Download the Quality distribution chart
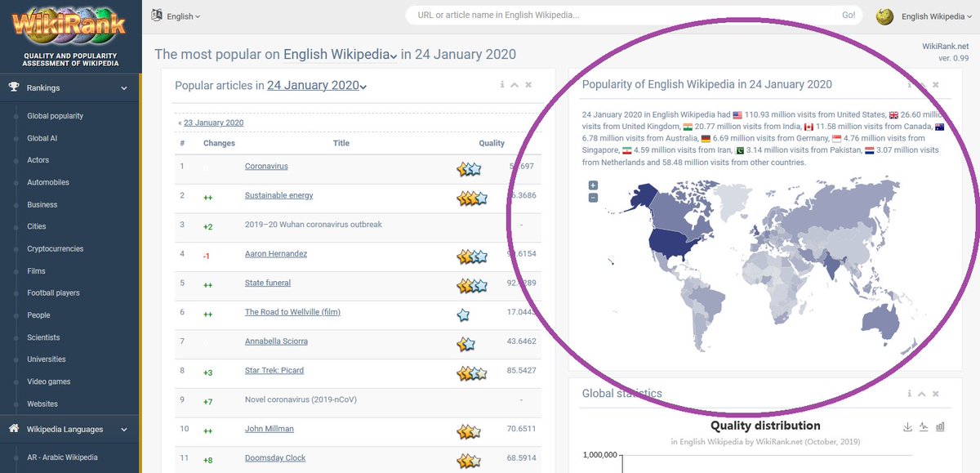Image resolution: width=980 pixels, height=473 pixels. 907,426
